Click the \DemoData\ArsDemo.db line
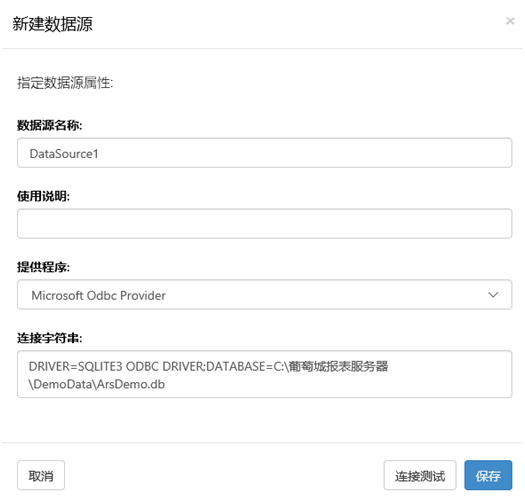This screenshot has height=502, width=525. pos(97,384)
